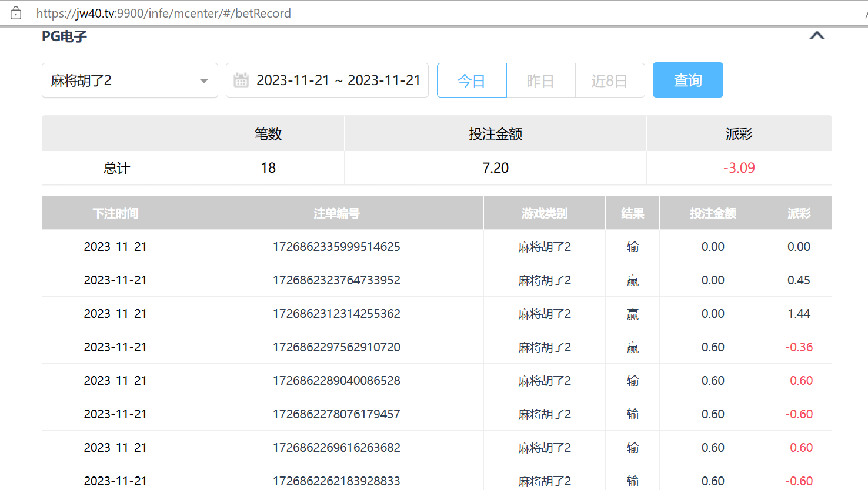The width and height of the screenshot is (868, 490).
Task: Click the total payout value -3.09
Action: (739, 168)
